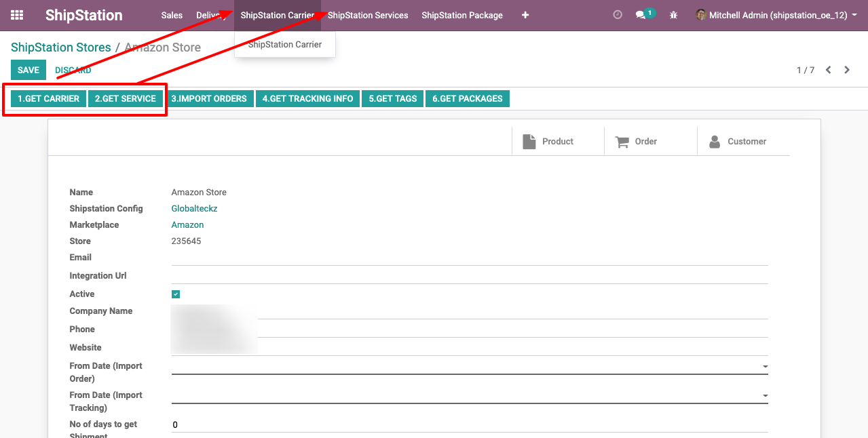Screen dimensions: 868x438
Task: Go to next record arrow
Action: [847, 70]
